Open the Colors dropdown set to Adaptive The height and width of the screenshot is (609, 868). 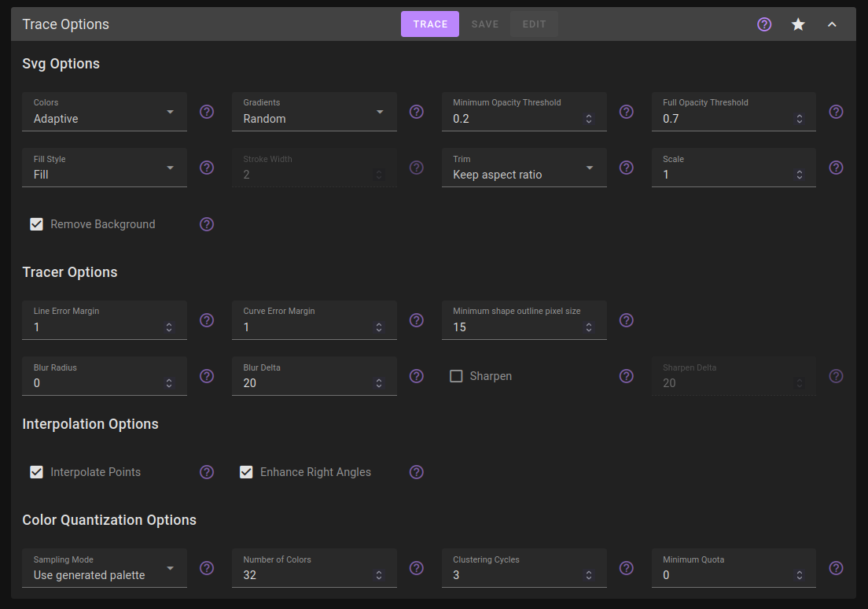(105, 112)
